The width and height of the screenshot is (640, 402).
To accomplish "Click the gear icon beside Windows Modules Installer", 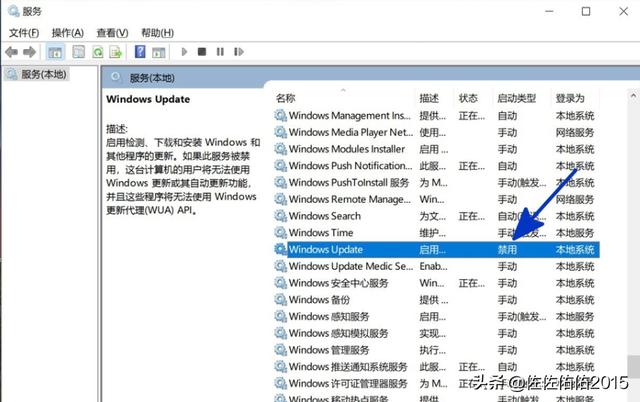I will (x=280, y=149).
